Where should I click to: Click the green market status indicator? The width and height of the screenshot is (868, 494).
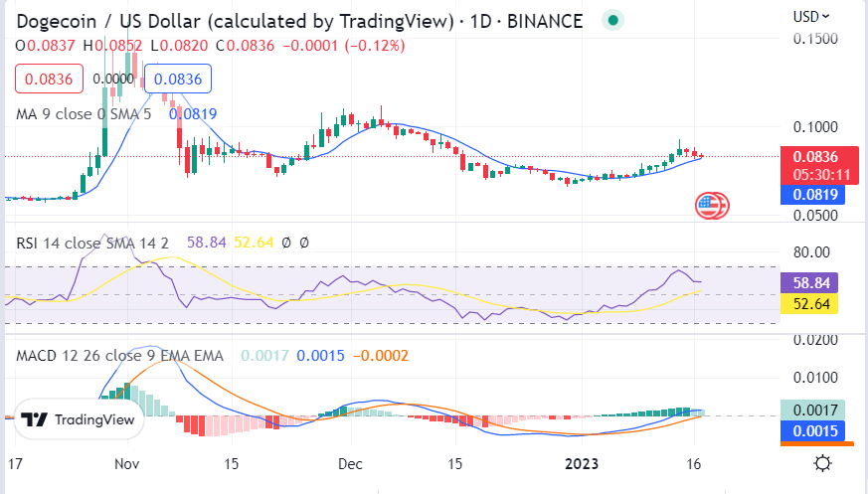click(x=612, y=21)
